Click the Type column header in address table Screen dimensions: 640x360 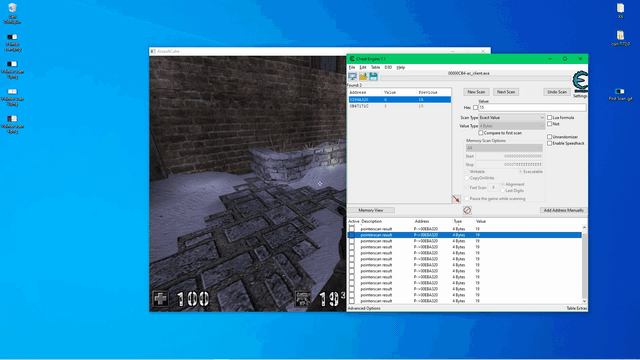(x=458, y=221)
